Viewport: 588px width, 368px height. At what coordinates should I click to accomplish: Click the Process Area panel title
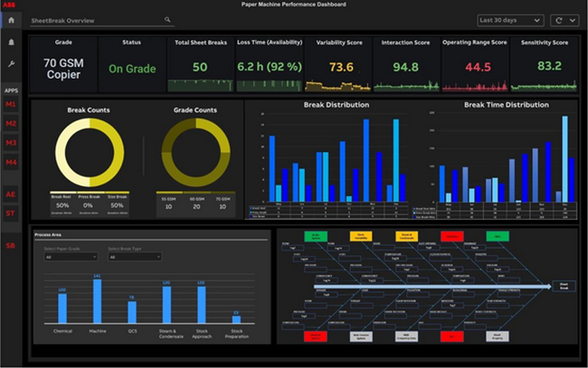click(48, 234)
